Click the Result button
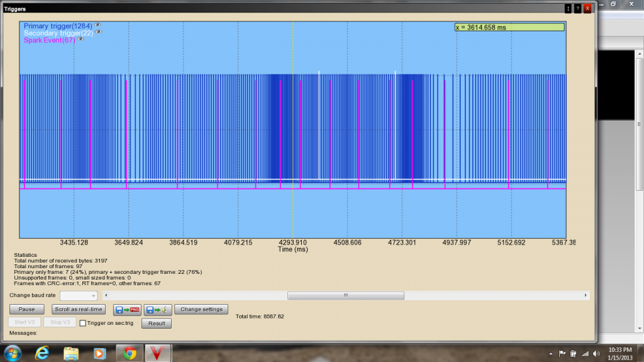Image resolution: width=644 pixels, height=362 pixels. pos(157,323)
